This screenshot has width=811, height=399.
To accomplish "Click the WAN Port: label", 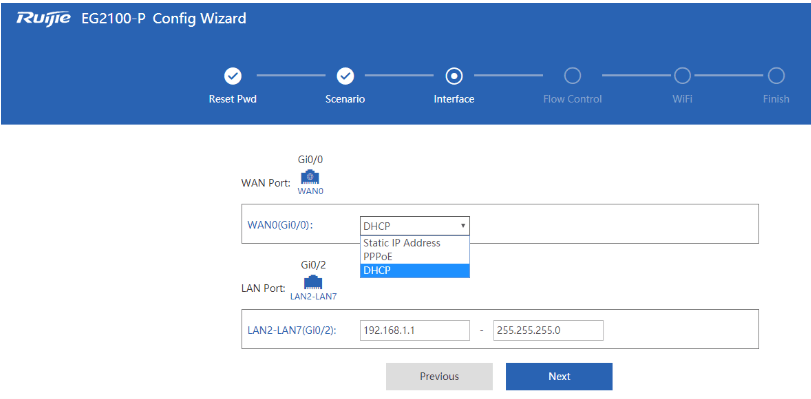I will (266, 183).
